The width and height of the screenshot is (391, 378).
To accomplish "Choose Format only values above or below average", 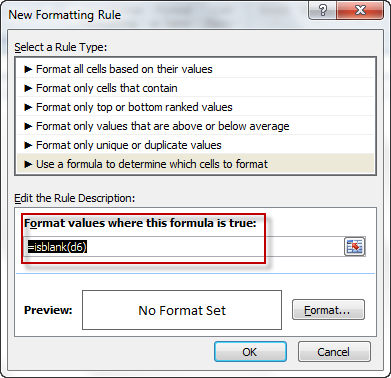I will pos(196,126).
